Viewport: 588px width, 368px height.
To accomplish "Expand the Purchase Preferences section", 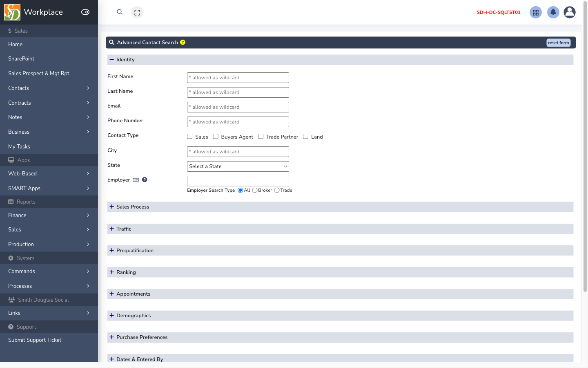I will (x=340, y=337).
